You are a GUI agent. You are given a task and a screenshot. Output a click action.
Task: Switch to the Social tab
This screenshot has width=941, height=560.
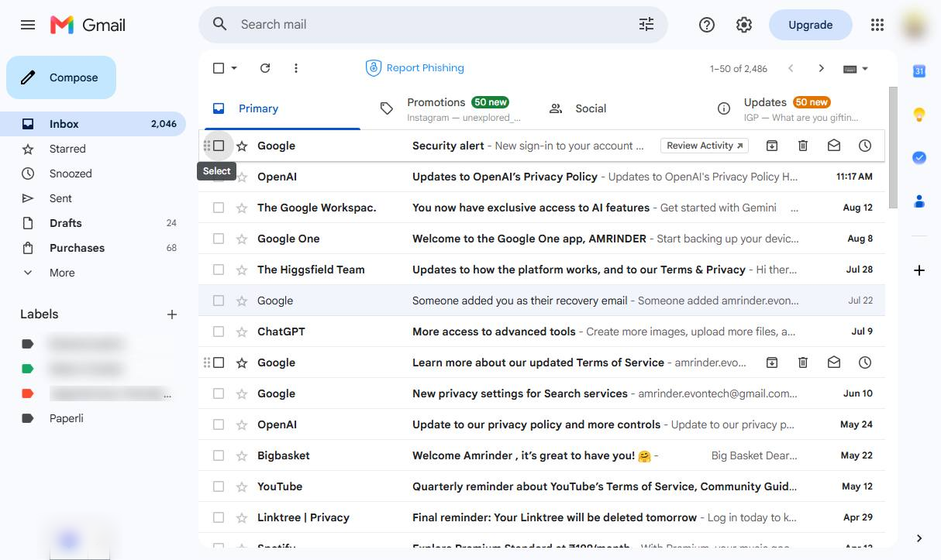(612, 108)
